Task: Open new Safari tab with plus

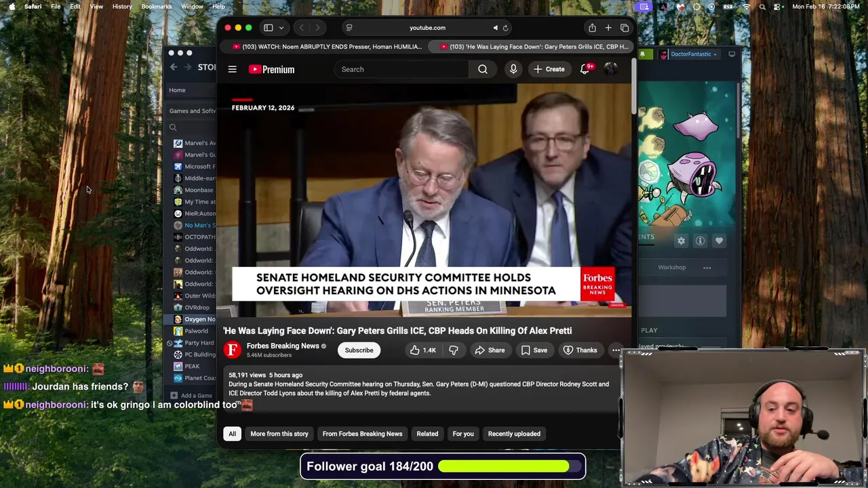Action: click(x=608, y=28)
